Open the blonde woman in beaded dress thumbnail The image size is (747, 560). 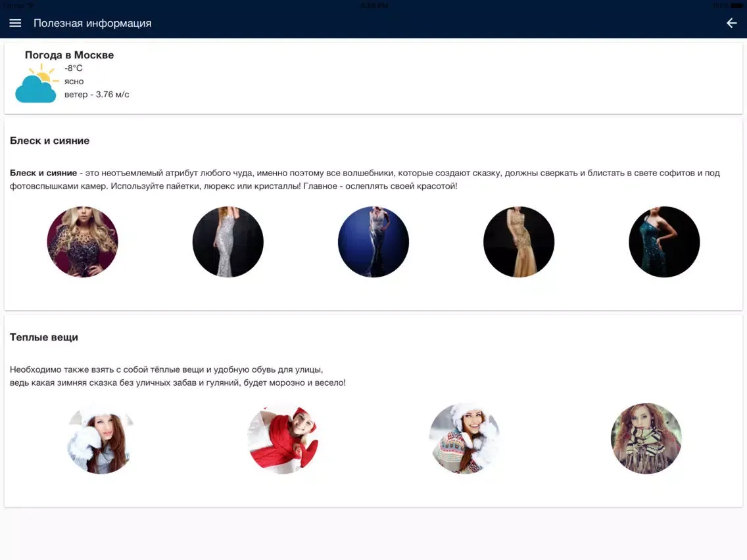click(x=82, y=242)
